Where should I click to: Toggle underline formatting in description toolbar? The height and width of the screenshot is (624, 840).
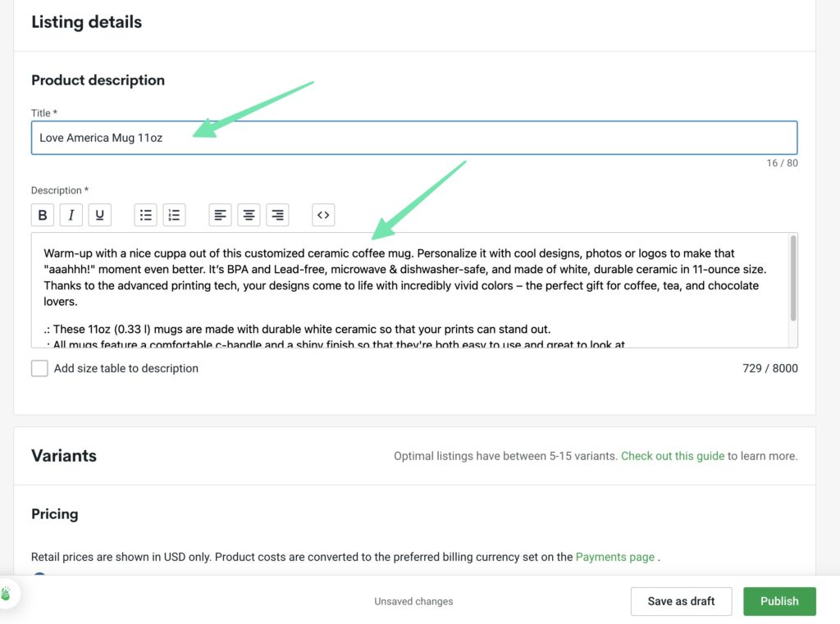tap(100, 215)
